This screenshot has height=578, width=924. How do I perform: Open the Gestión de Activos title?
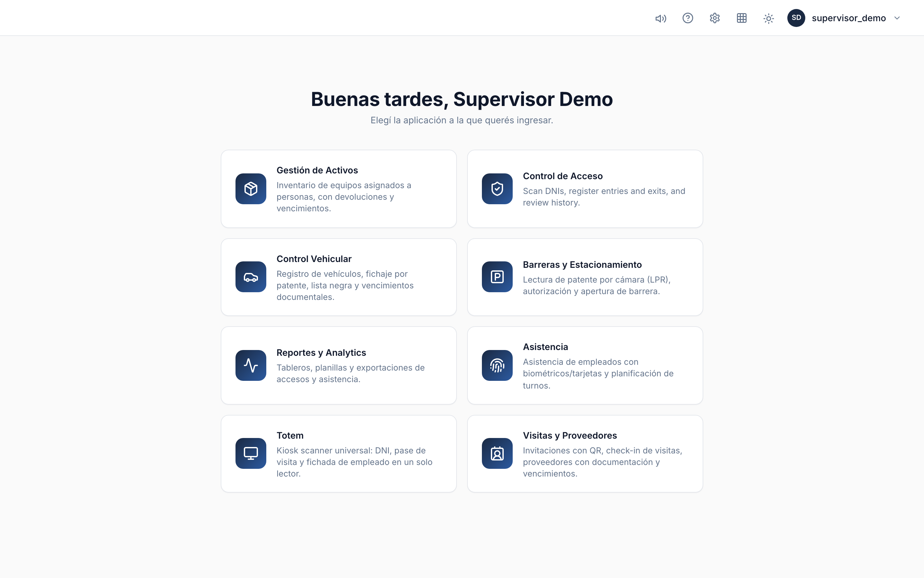317,170
